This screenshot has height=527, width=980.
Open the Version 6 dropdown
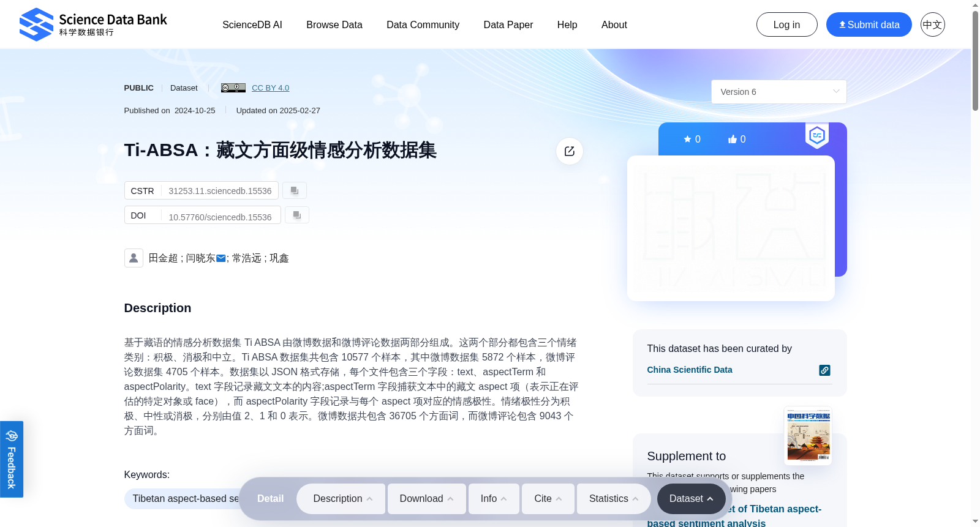tap(778, 92)
